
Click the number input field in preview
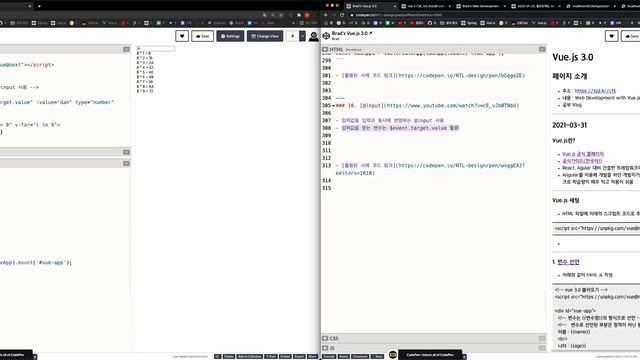[x=156, y=49]
